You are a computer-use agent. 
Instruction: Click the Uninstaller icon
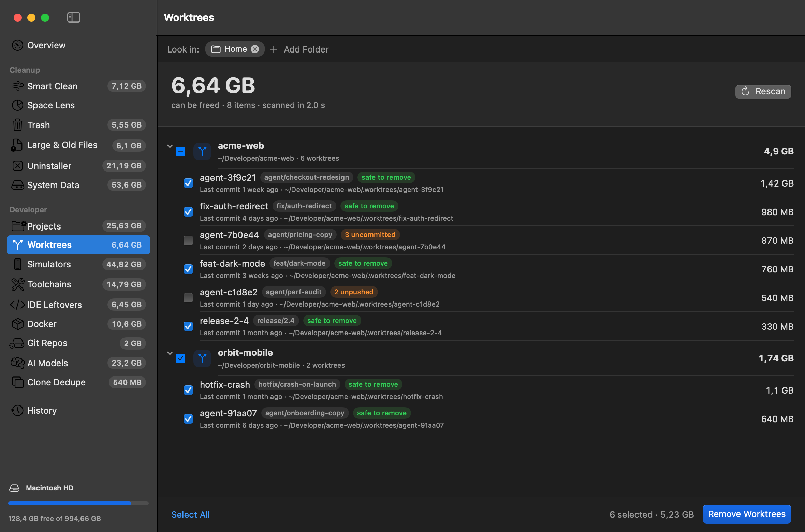point(17,166)
